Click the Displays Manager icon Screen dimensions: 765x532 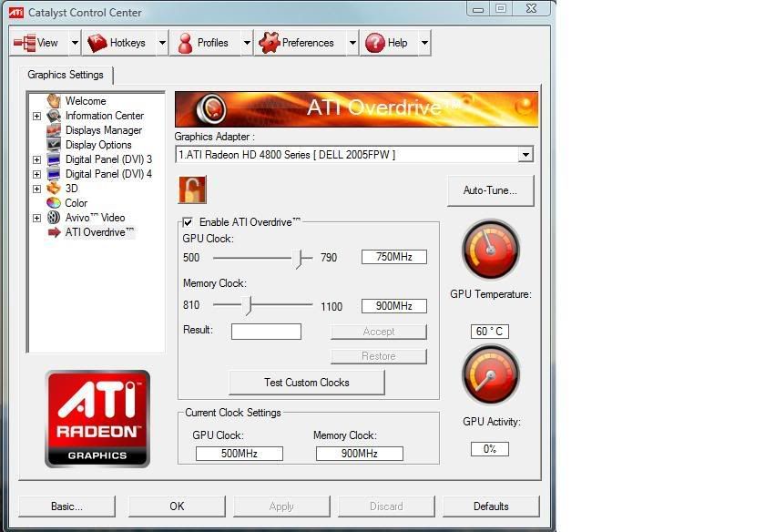(54, 130)
